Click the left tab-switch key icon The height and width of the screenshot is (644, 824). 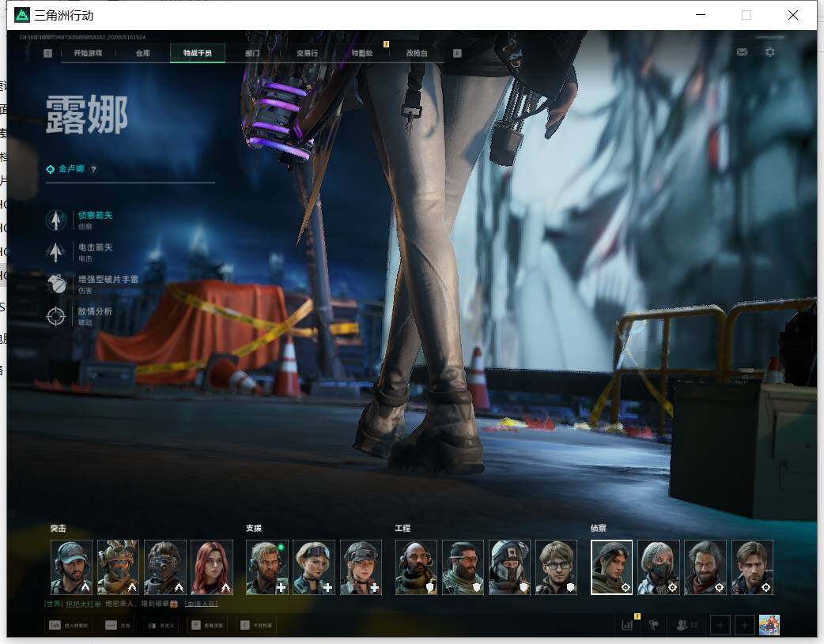click(47, 53)
